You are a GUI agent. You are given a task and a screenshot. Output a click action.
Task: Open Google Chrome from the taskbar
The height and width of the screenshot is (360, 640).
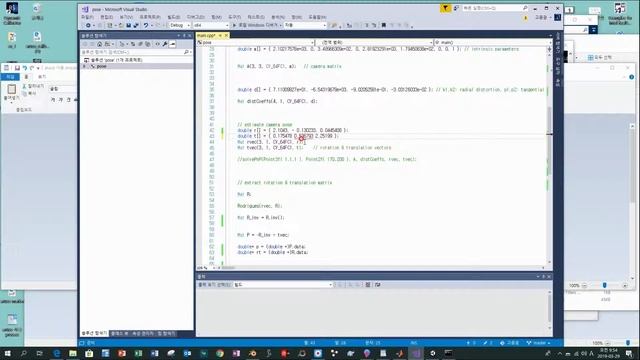point(220,353)
